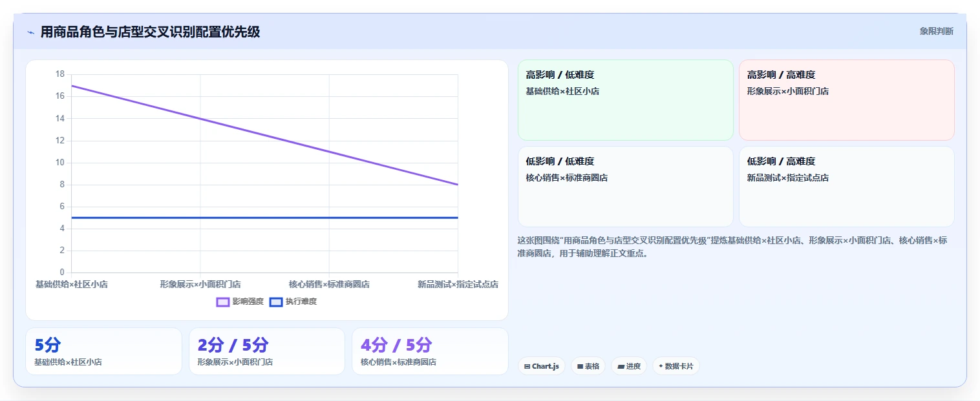This screenshot has width=980, height=401.
Task: Click x-axis label 核心销售×标准商圈店
Action: click(329, 284)
